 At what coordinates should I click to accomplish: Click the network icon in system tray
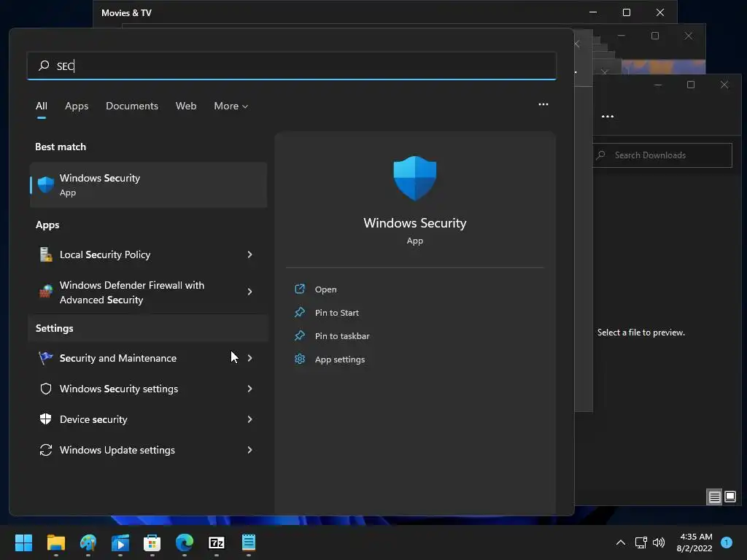pos(640,542)
